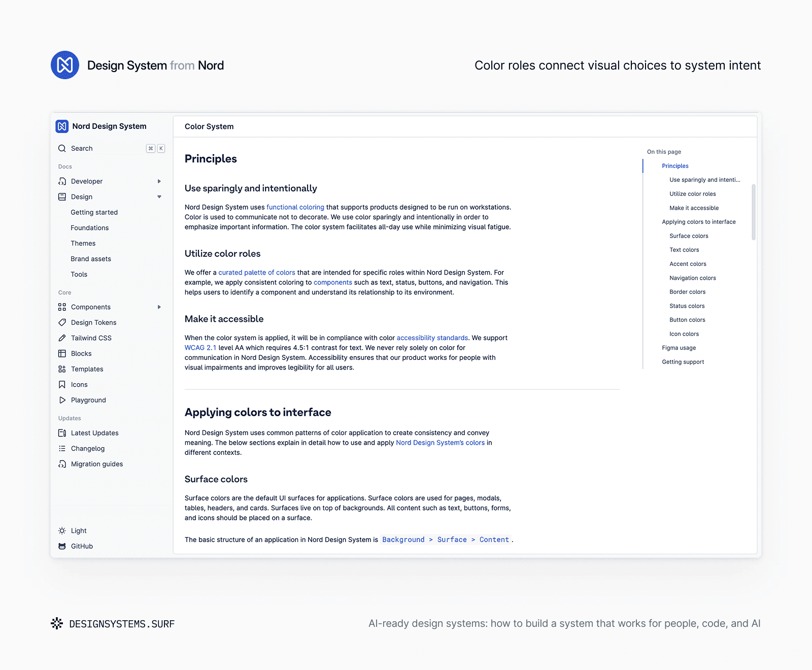
Task: Open Brand assets in the Design menu
Action: [x=91, y=259]
